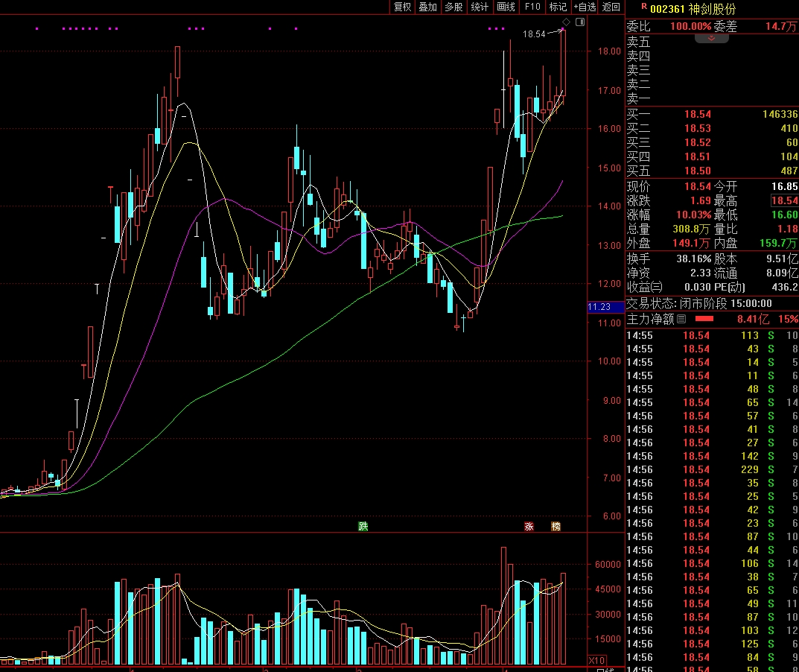This screenshot has width=799, height=672.
Task: Open F10 company information
Action: tap(532, 7)
